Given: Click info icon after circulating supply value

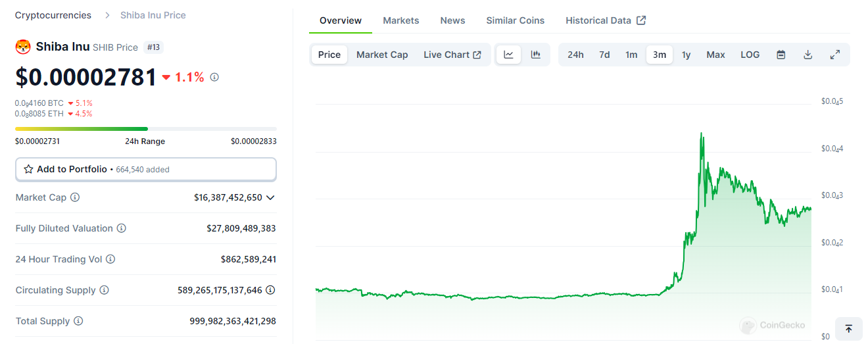Looking at the screenshot, I should (x=270, y=290).
